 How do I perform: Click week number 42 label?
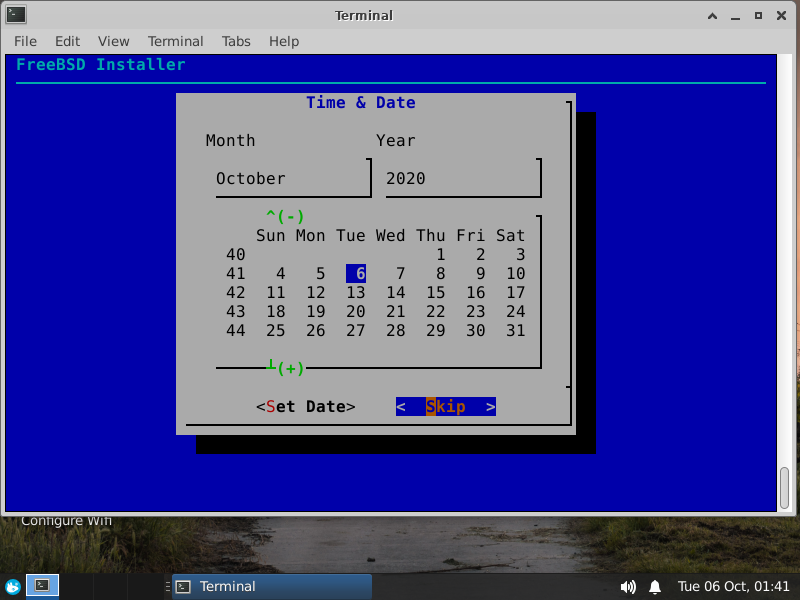point(236,292)
